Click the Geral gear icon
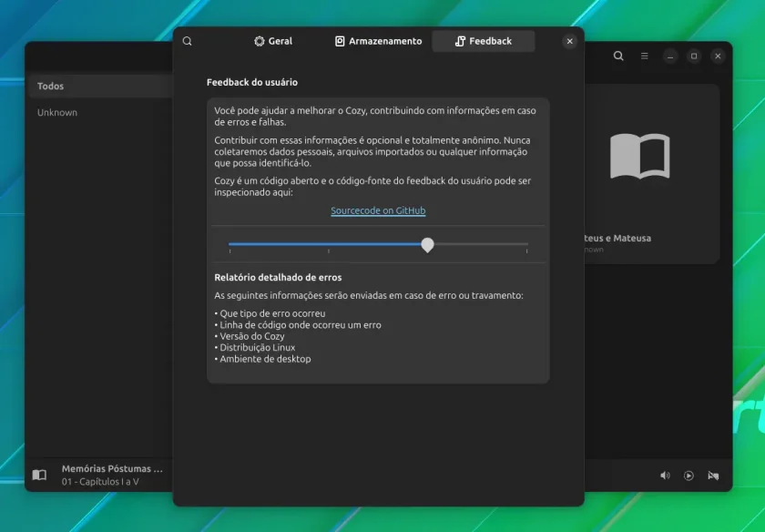Viewport: 765px width, 532px height. [x=259, y=42]
